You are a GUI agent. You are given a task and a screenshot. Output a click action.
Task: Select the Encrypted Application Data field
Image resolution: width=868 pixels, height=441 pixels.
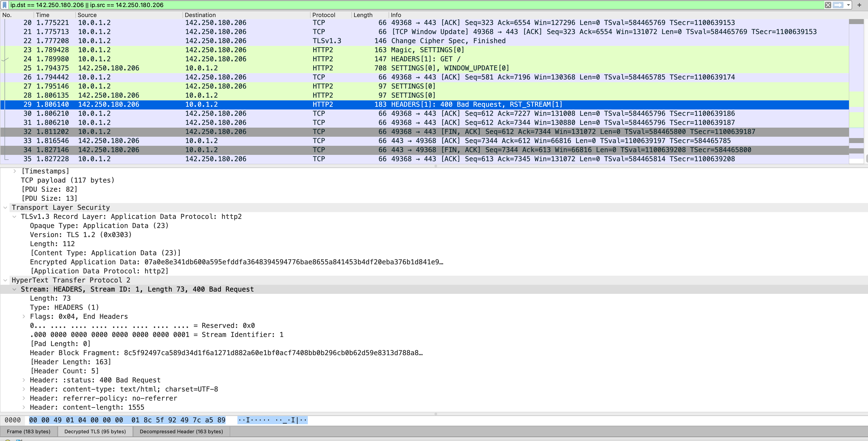[237, 262]
